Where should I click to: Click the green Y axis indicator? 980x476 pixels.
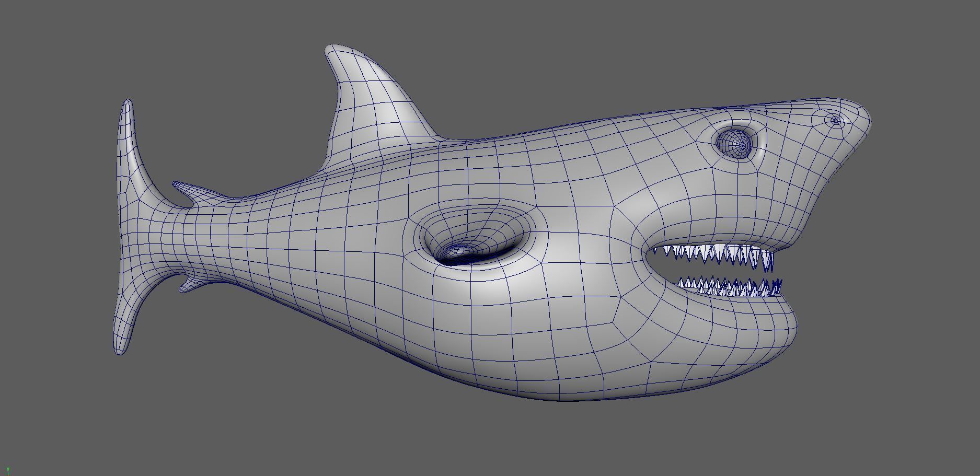coord(7,471)
